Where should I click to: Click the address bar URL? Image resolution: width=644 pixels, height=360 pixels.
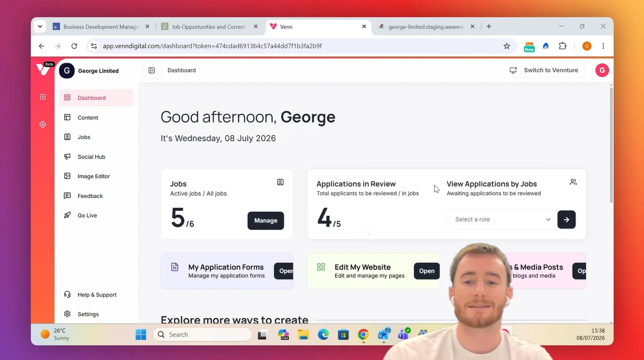212,46
